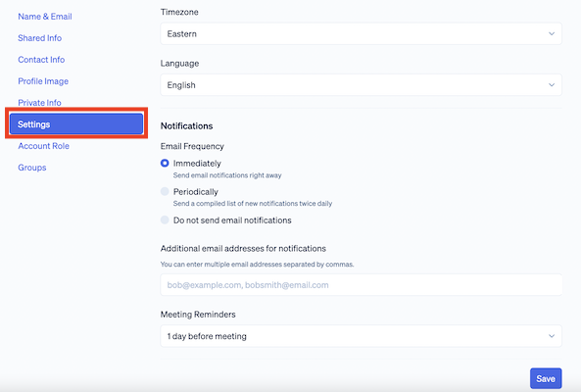Open Account Role page
Image resolution: width=581 pixels, height=392 pixels.
coord(43,146)
